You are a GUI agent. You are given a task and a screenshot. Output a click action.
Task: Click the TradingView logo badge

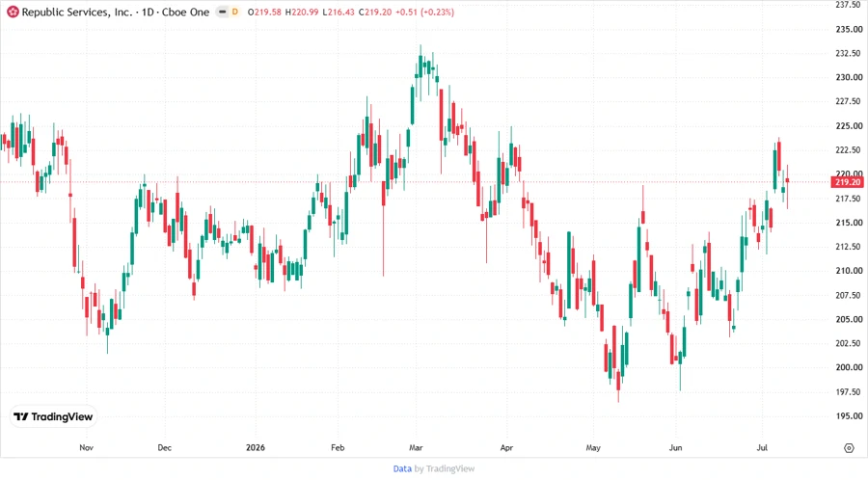53,417
